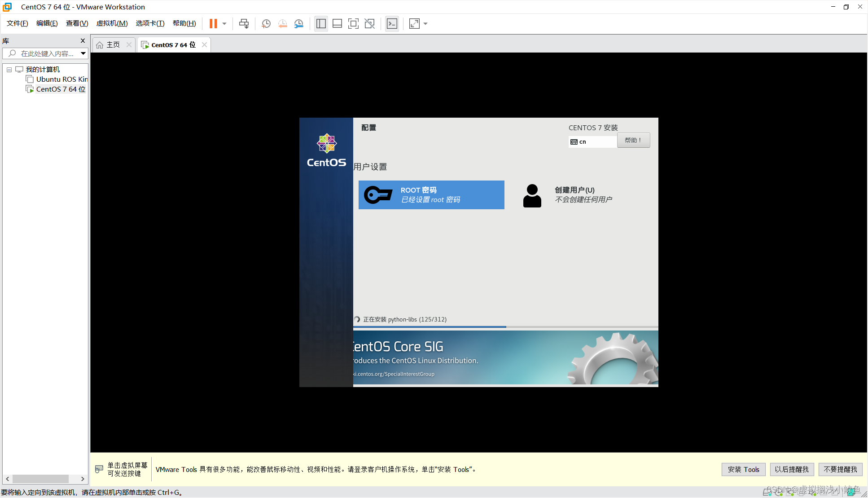Open the ROOT 密码 settings tile
Image resolution: width=868 pixels, height=498 pixels.
click(431, 195)
